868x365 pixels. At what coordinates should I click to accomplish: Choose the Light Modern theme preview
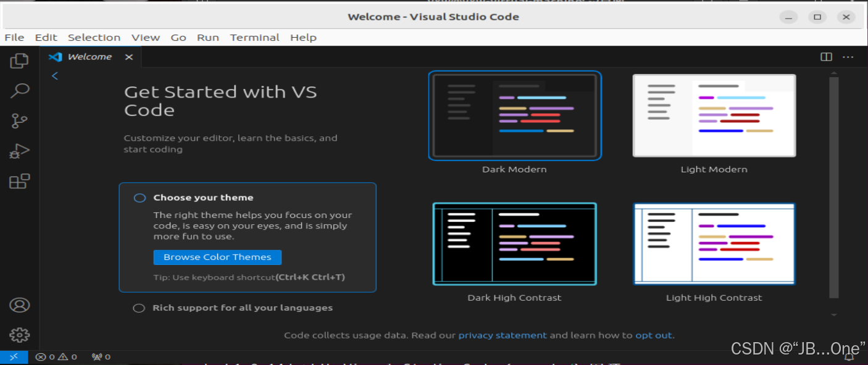tap(714, 115)
